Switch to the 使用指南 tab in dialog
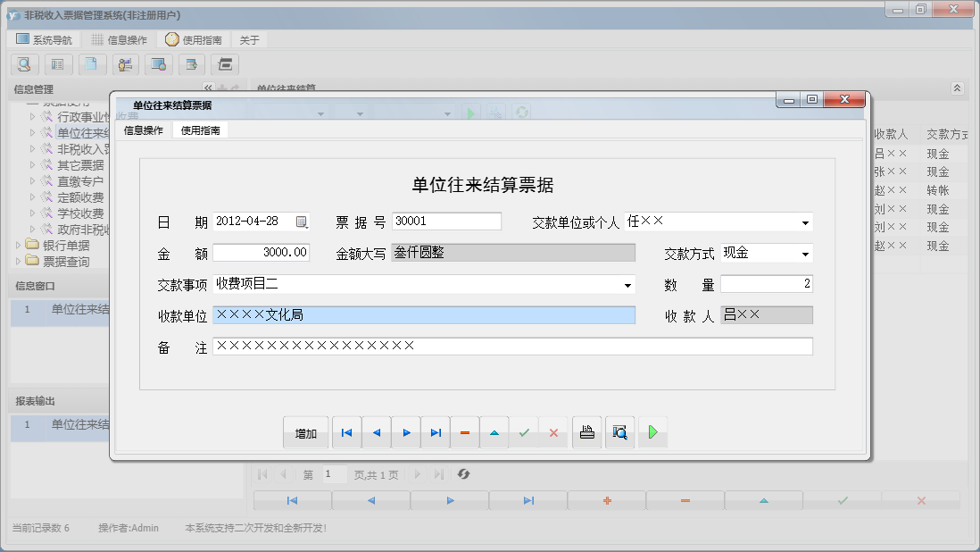Screen dimensions: 980x552 click(201, 130)
